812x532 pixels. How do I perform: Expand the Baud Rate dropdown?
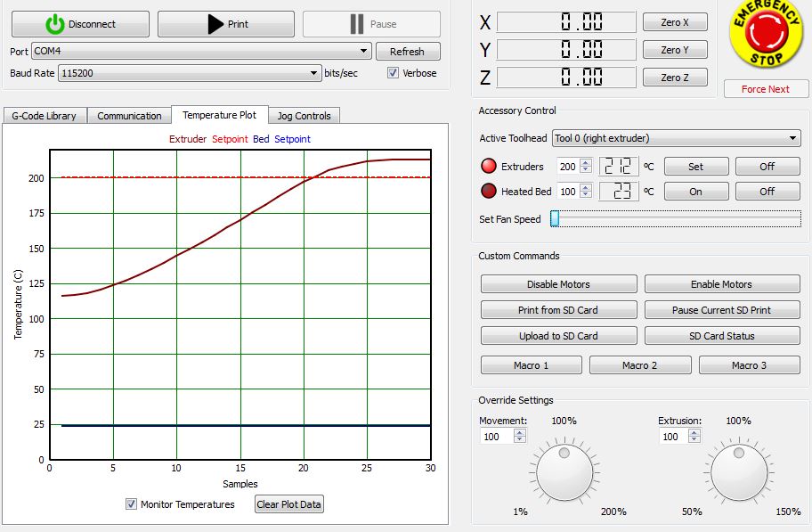click(x=189, y=73)
